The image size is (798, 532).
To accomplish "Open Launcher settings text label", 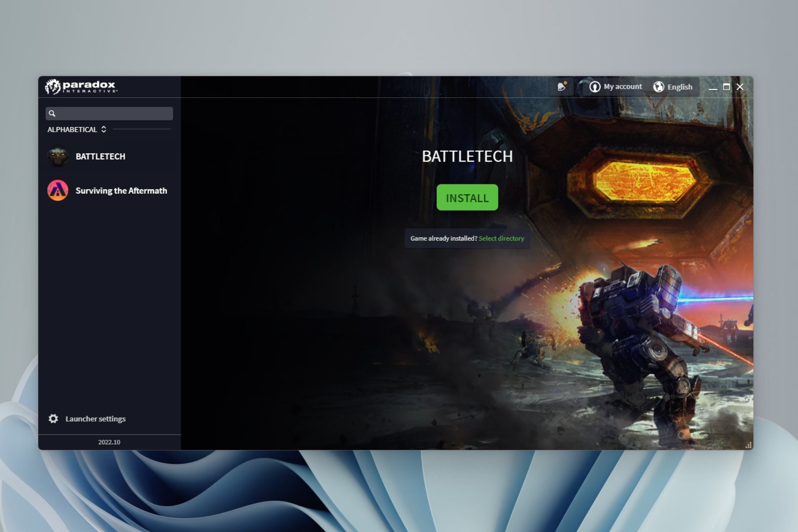I will 95,419.
